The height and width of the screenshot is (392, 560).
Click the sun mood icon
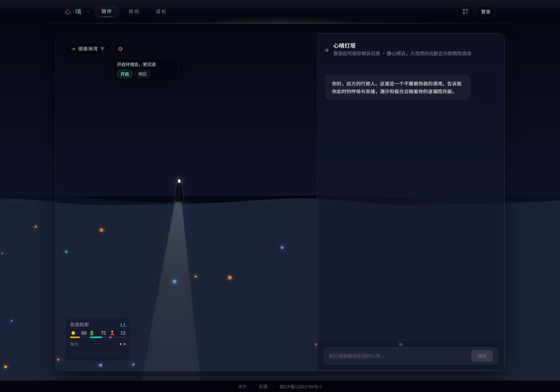[73, 333]
